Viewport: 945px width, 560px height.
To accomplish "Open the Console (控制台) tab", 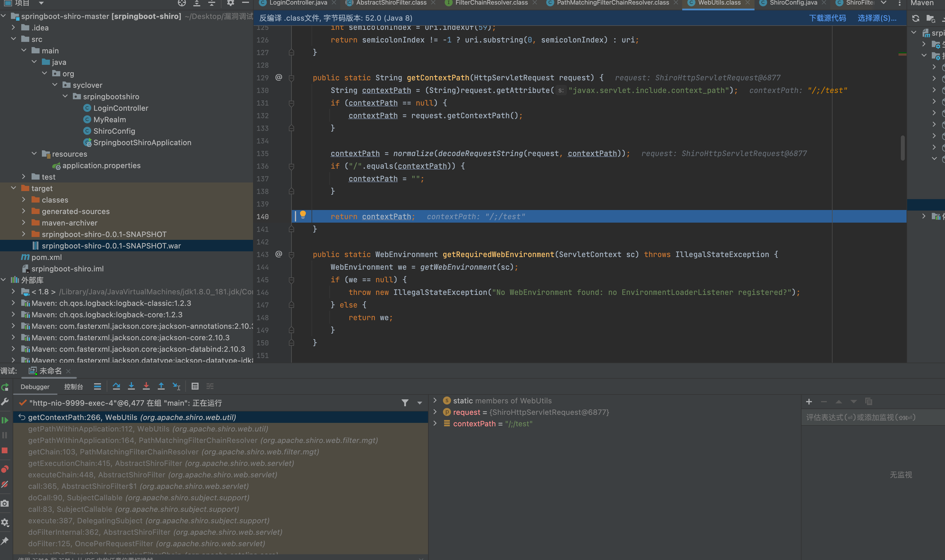I will [73, 386].
